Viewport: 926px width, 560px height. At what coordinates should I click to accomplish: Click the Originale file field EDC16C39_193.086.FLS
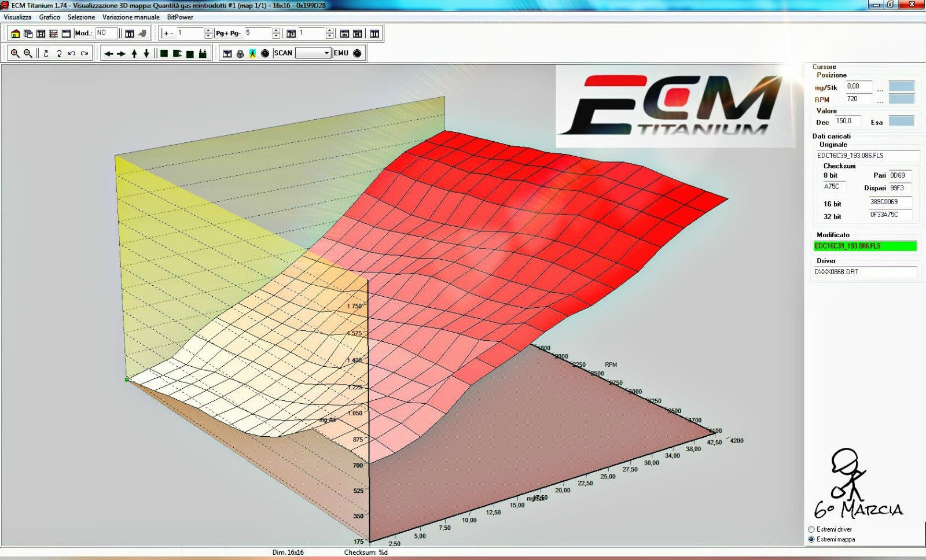click(868, 156)
